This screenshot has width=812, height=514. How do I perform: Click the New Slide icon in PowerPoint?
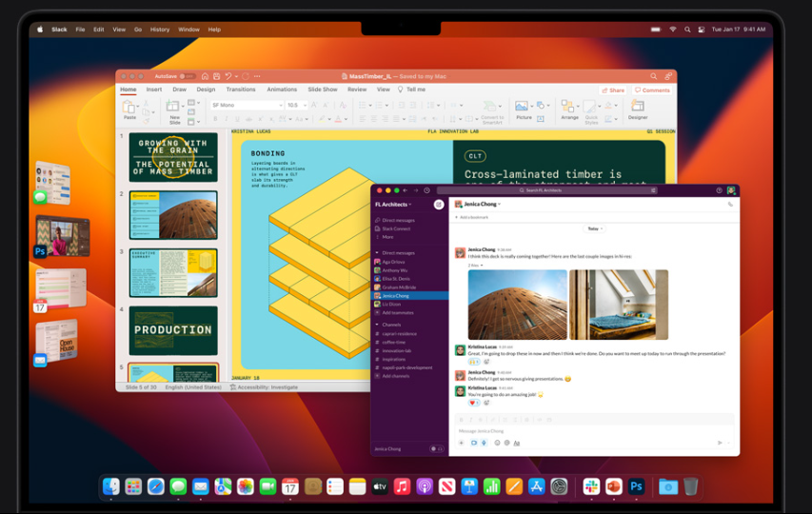pyautogui.click(x=172, y=106)
